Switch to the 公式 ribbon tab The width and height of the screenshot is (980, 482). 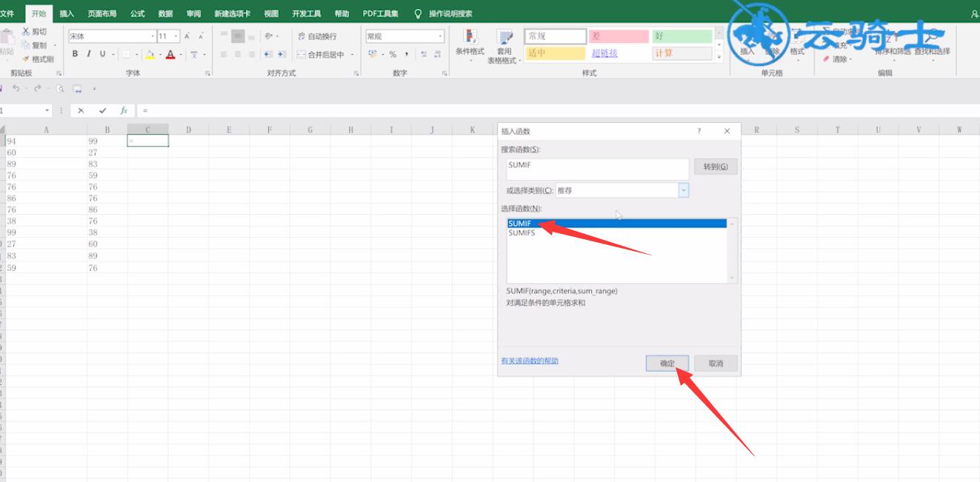tap(137, 13)
